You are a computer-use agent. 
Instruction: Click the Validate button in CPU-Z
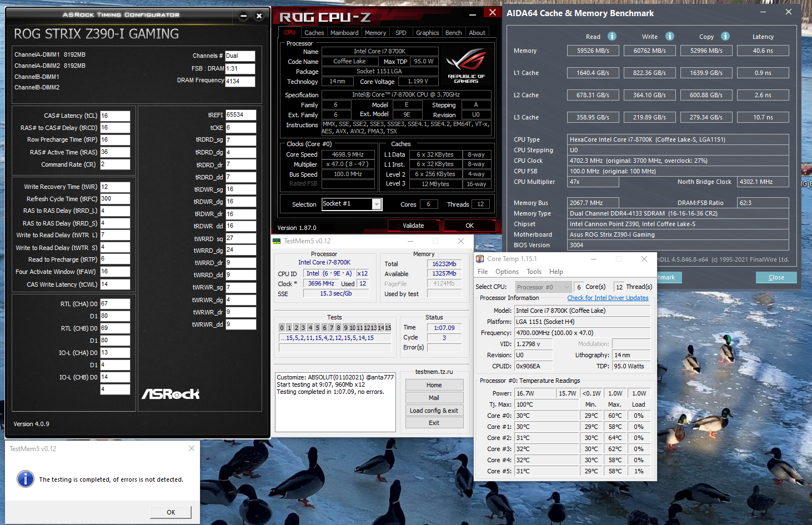[x=413, y=226]
